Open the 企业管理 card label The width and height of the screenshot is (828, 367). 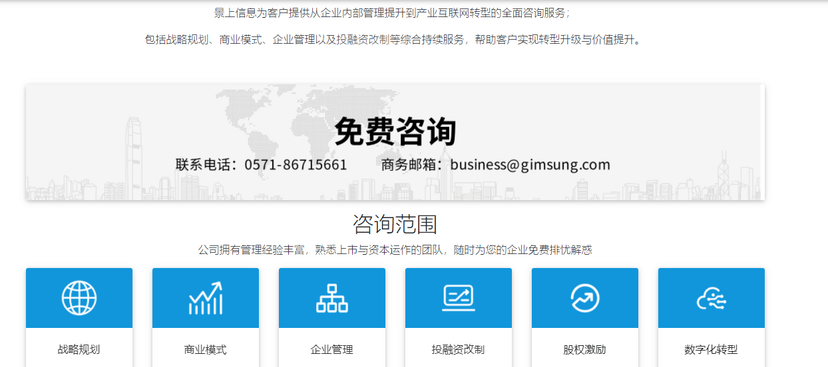[332, 350]
